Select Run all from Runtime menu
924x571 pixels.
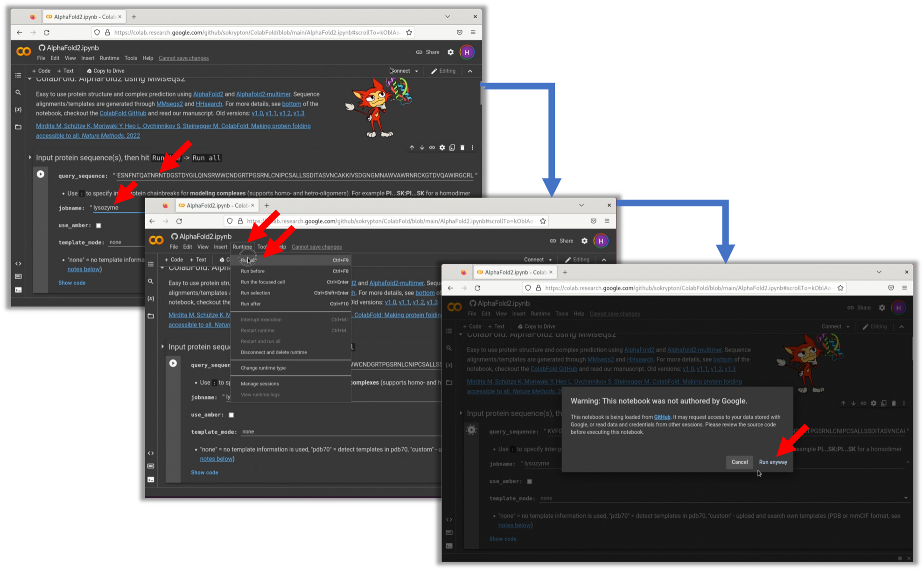click(248, 260)
